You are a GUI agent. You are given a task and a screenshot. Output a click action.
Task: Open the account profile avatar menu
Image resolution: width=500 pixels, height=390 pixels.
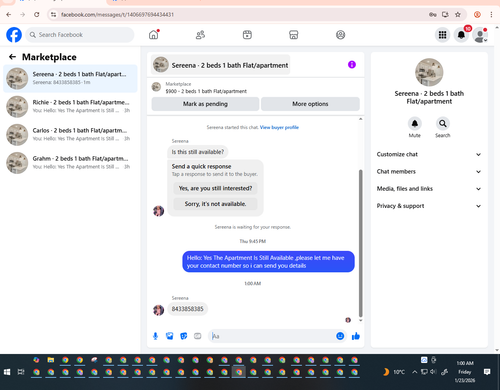(480, 35)
